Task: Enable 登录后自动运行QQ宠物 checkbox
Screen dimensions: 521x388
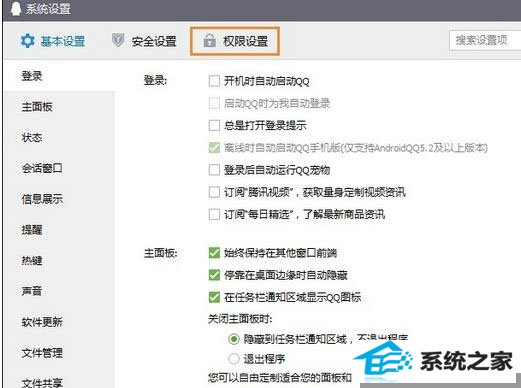Action: (214, 170)
